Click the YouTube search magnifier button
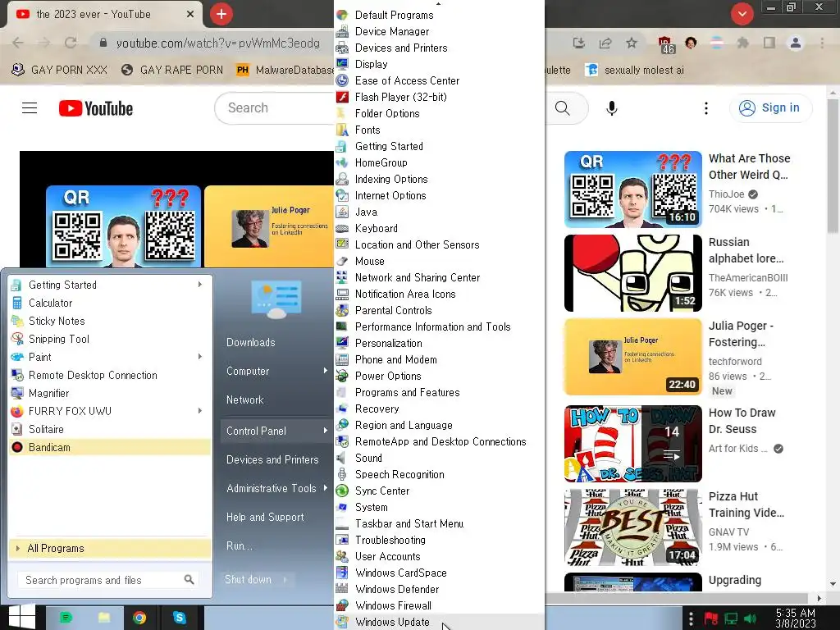The width and height of the screenshot is (840, 630). pos(564,108)
